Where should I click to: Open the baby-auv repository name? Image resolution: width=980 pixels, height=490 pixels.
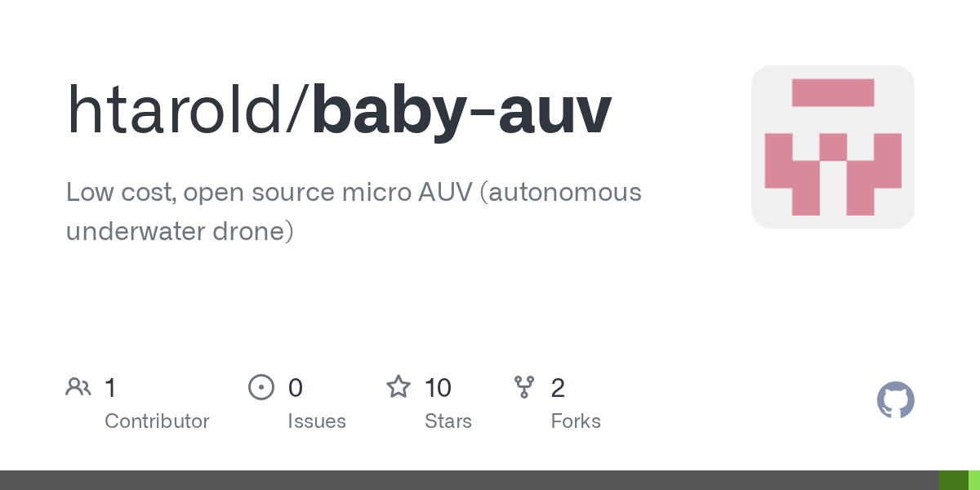461,110
